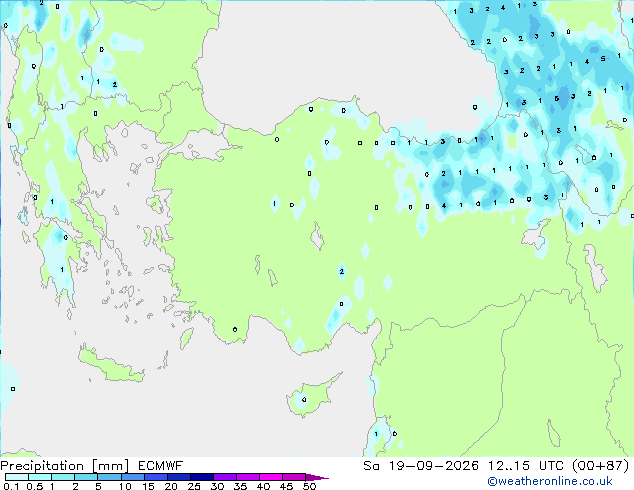634x490 pixels.
Task: Click the 0.1–0.5 mm legend color box
Action: 17,477
